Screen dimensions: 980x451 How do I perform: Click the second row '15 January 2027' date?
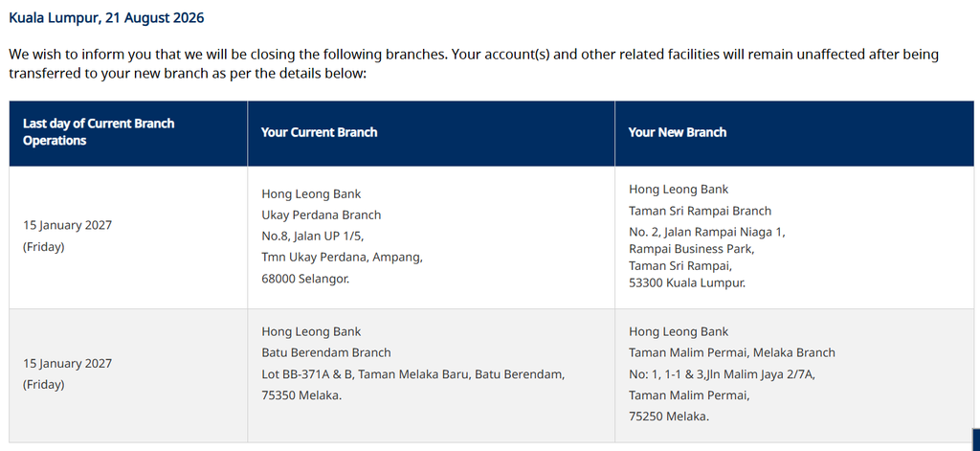[x=68, y=364]
